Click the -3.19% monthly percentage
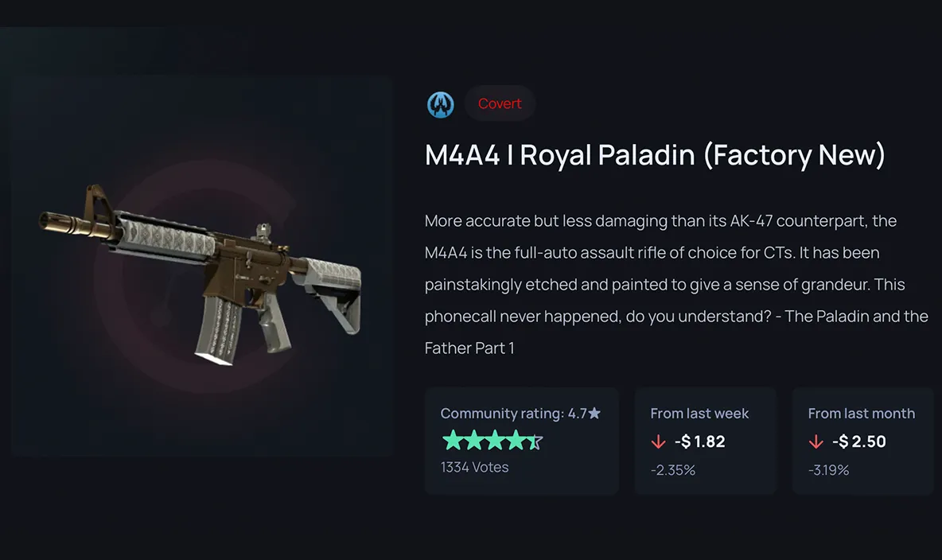Viewport: 942px width, 560px height. click(x=828, y=470)
